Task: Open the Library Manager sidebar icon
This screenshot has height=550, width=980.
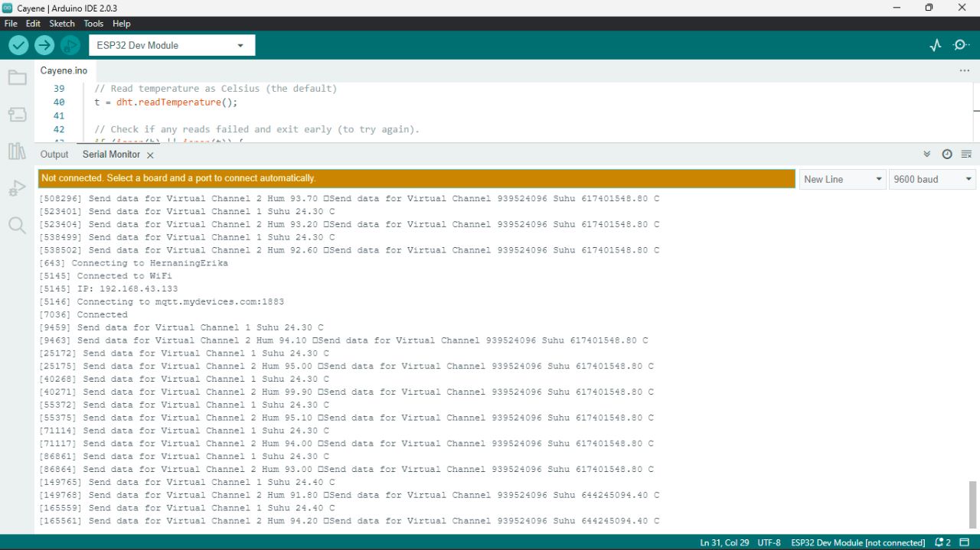Action: coord(17,151)
